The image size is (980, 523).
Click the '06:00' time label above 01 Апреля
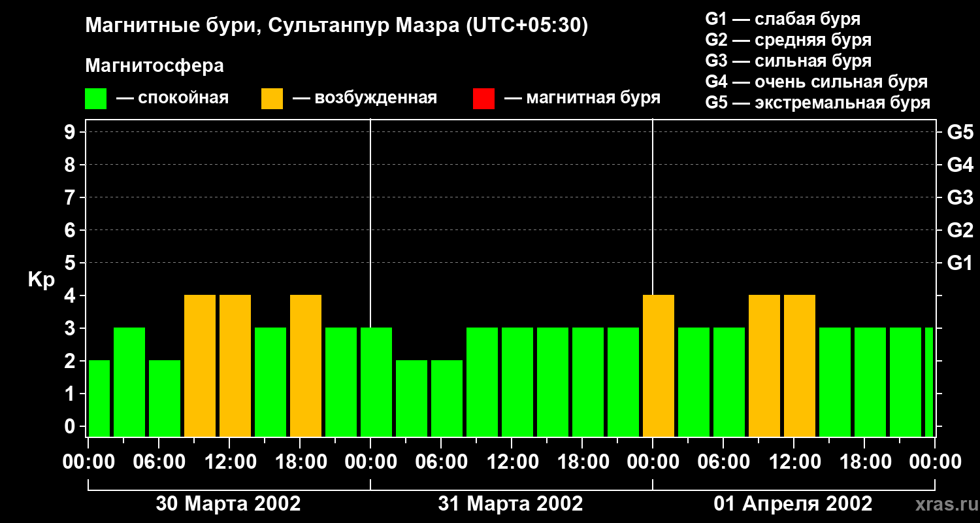(x=723, y=462)
